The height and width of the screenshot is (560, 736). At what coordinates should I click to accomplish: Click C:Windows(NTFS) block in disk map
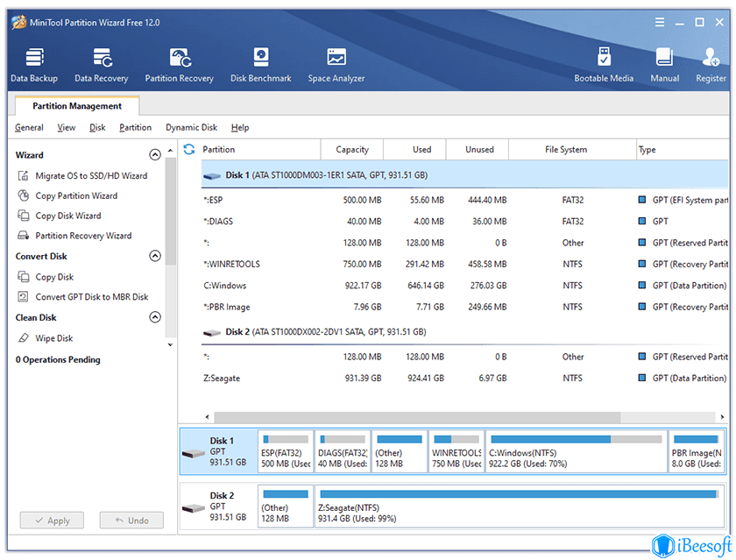coord(577,451)
